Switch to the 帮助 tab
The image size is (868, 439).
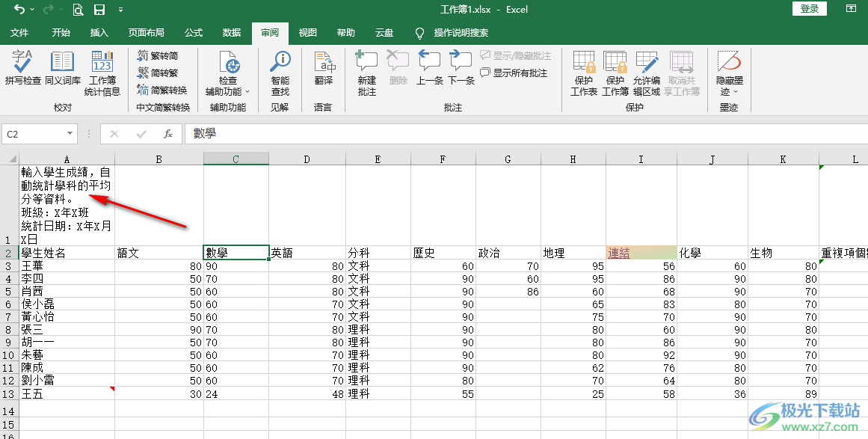coord(346,33)
